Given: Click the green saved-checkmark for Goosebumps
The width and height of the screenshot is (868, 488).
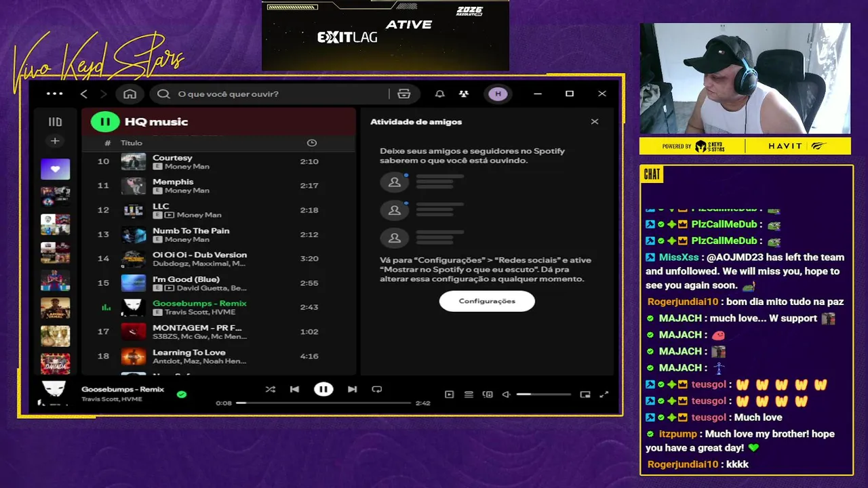Looking at the screenshot, I should point(182,394).
